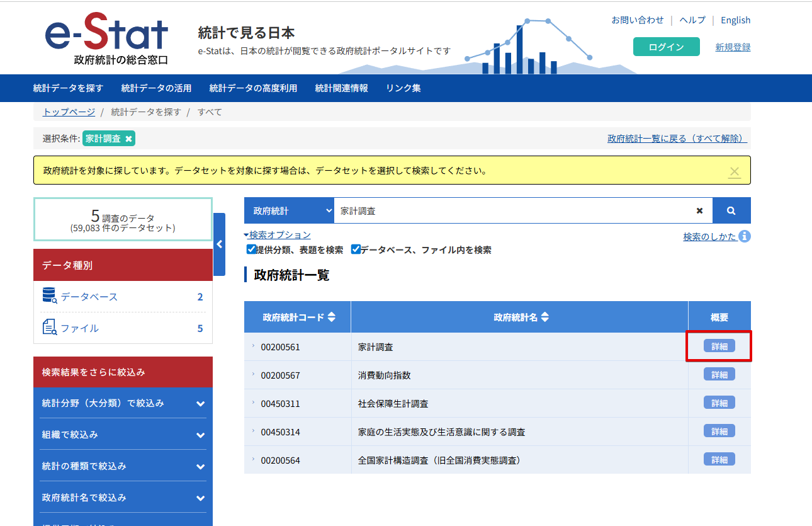
Task: Select the データベース icon in the sidebar
Action: tap(50, 296)
